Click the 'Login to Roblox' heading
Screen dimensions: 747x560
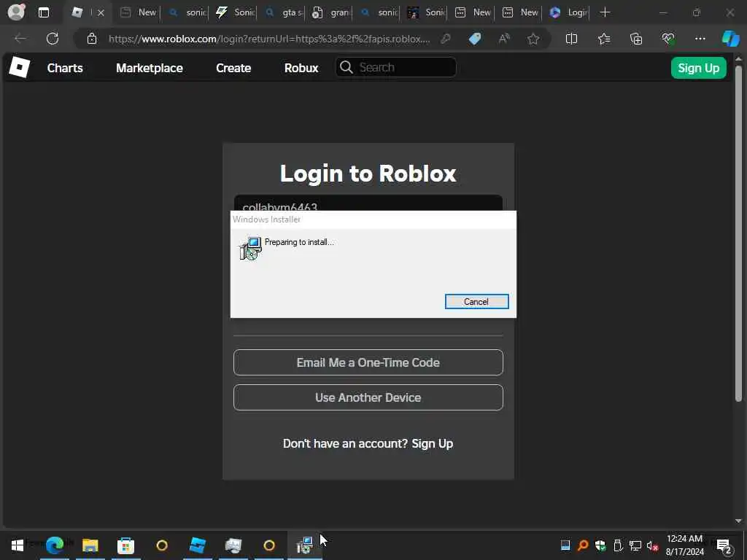click(x=368, y=173)
